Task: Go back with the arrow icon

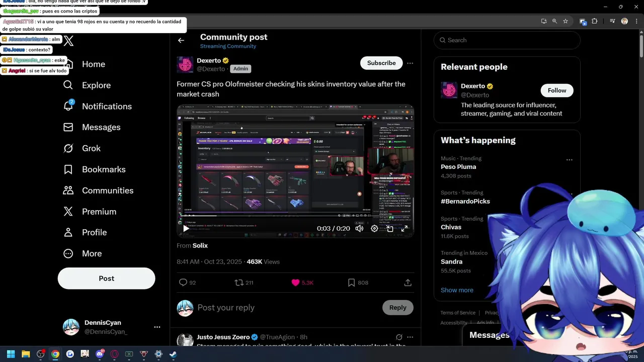Action: (x=181, y=41)
